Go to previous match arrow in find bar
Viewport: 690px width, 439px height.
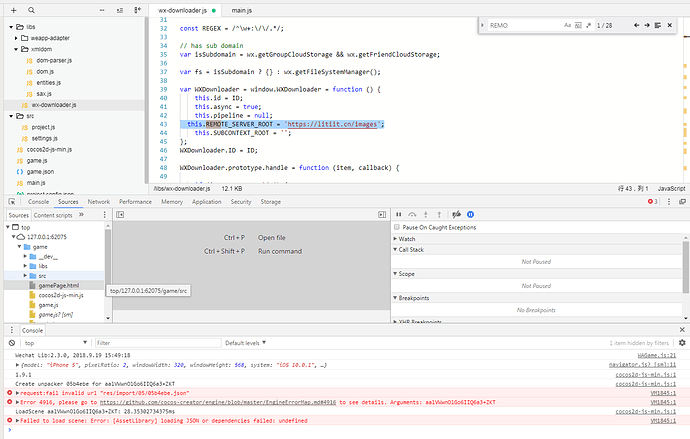pyautogui.click(x=636, y=26)
